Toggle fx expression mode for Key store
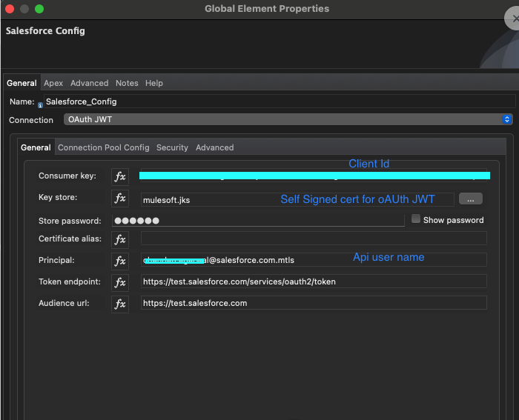This screenshot has width=519, height=420. click(120, 199)
